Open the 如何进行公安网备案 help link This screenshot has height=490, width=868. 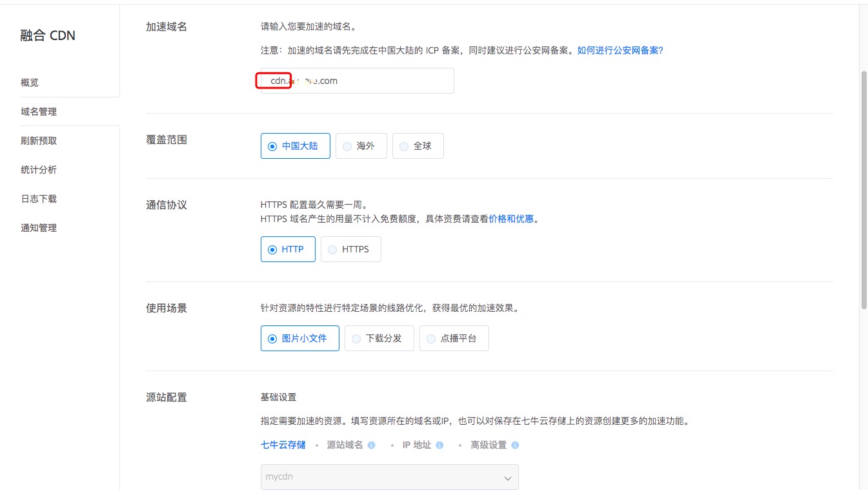point(620,50)
